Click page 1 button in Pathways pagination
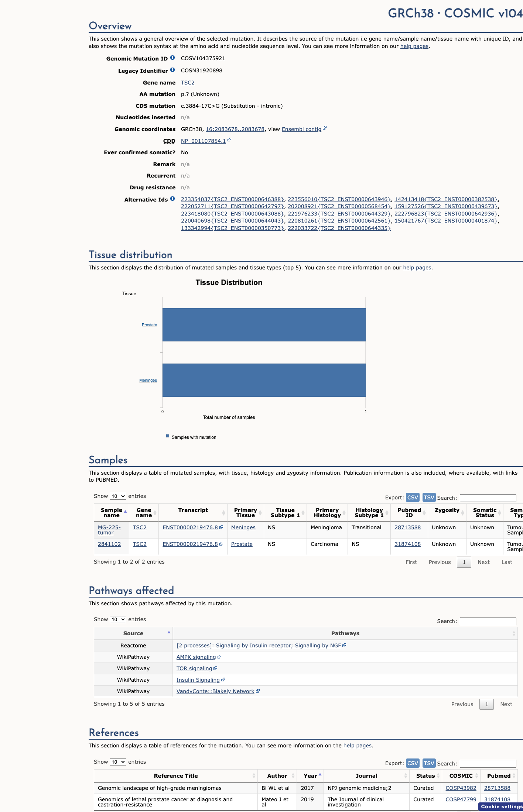The width and height of the screenshot is (523, 812). [x=486, y=704]
